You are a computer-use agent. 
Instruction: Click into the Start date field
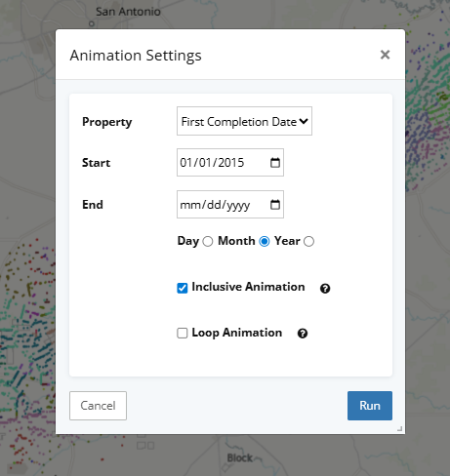(x=230, y=163)
